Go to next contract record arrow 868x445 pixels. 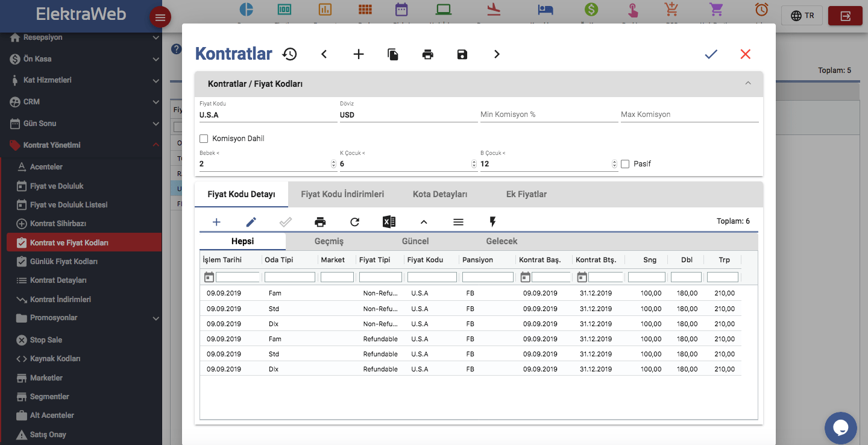point(497,54)
